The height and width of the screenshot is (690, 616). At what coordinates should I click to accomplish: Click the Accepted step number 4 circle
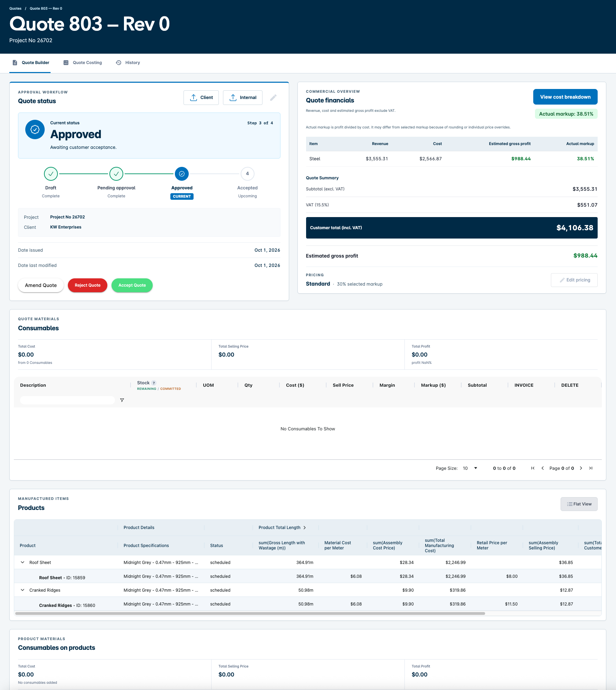pos(248,174)
